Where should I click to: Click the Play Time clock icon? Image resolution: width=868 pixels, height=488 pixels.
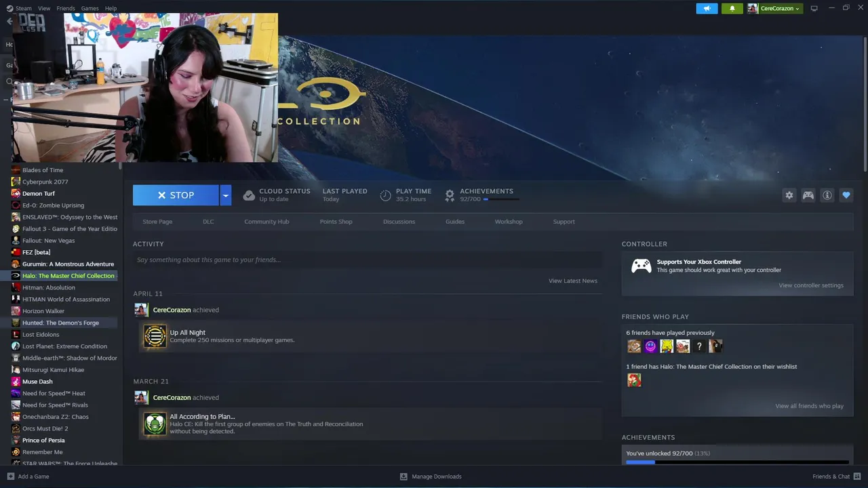[385, 195]
